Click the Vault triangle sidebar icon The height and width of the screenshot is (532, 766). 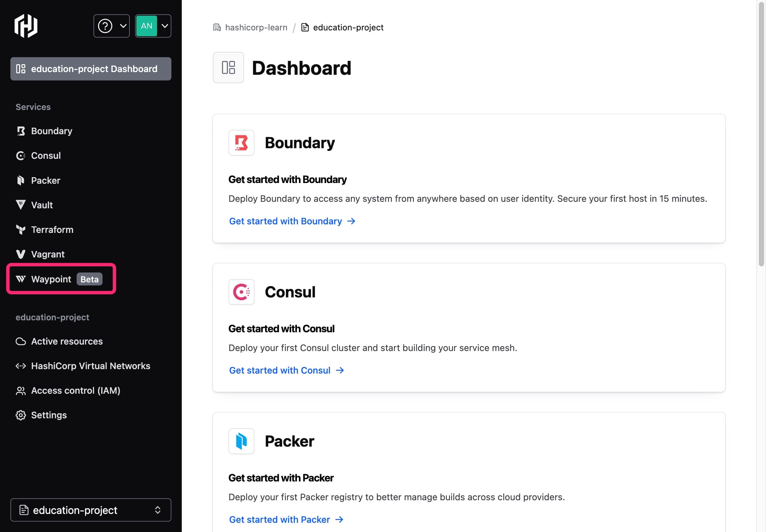(21, 205)
